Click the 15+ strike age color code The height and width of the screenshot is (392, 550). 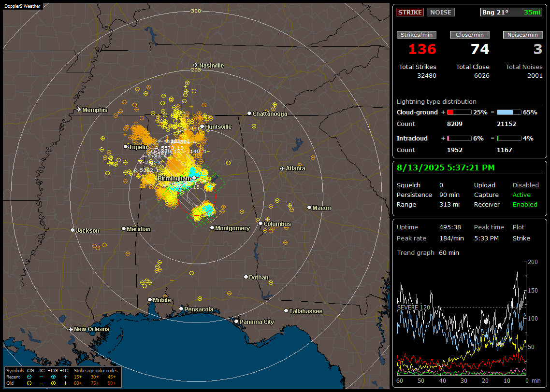pos(78,377)
